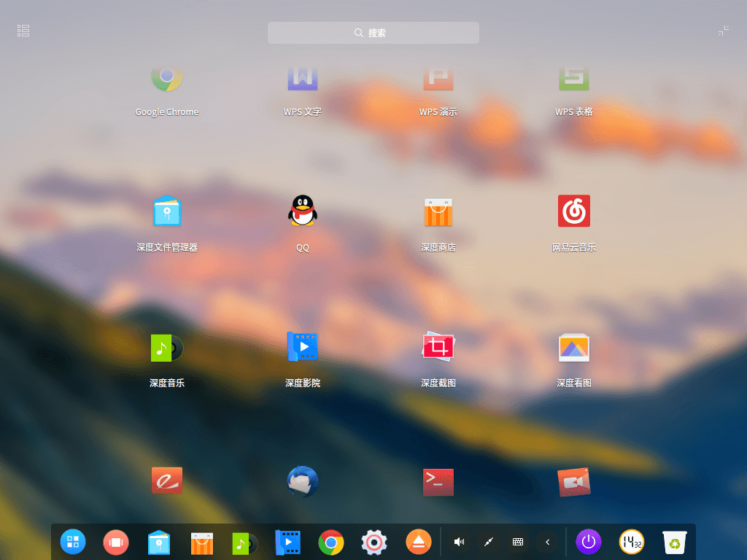This screenshot has height=560, width=747.
Task: Click the orange eject disk icon in dock
Action: tap(418, 542)
